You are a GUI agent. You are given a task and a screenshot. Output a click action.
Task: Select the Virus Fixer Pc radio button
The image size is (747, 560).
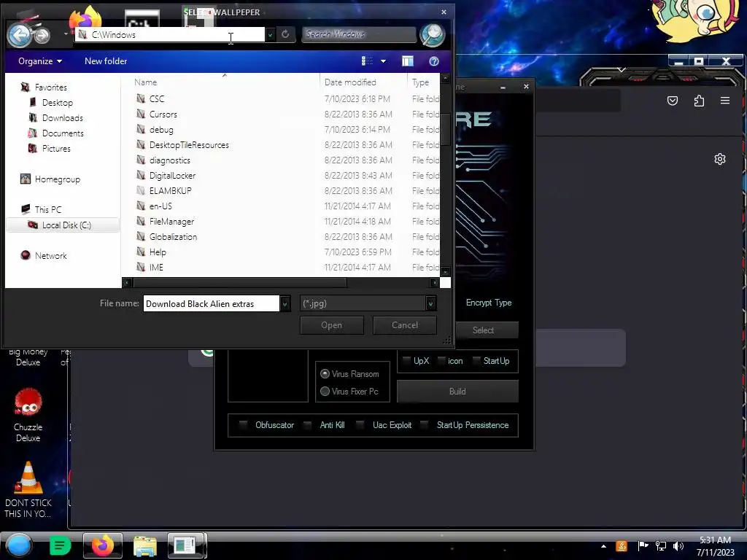coord(325,391)
